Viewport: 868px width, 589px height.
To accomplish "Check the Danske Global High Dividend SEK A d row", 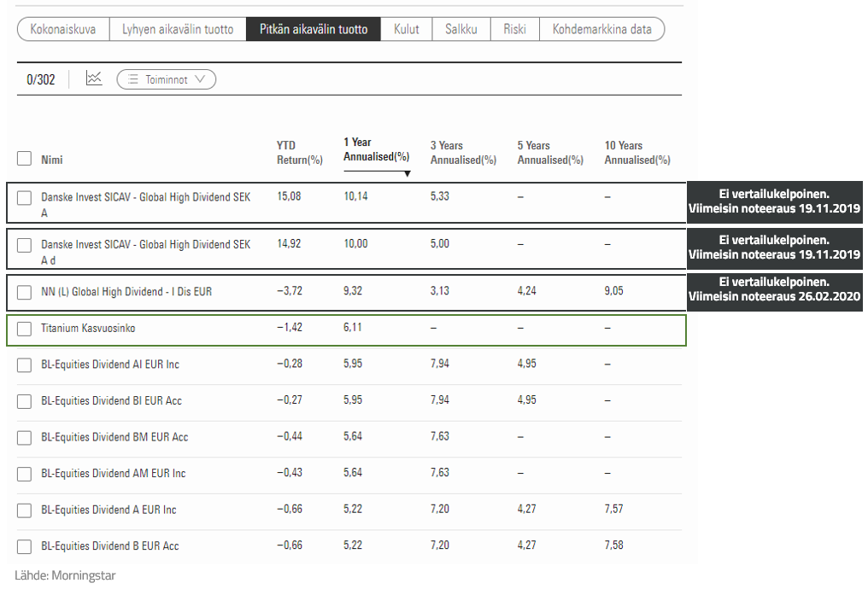I will click(x=25, y=245).
